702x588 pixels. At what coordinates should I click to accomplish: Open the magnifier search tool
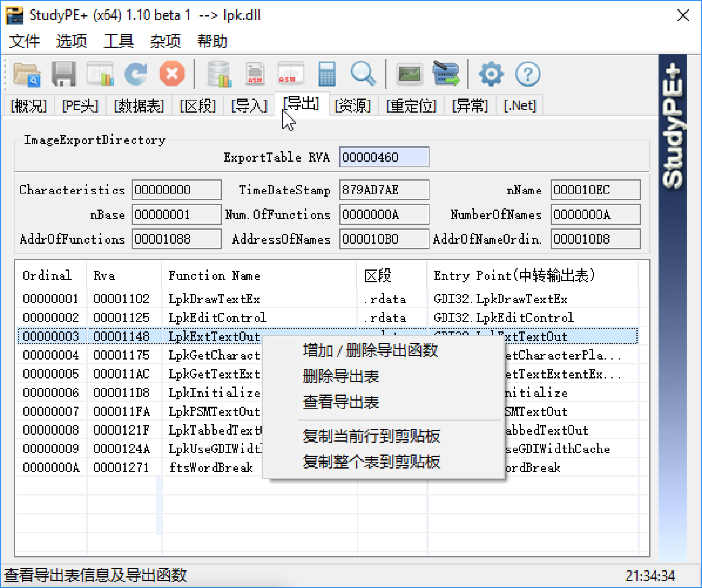[x=363, y=74]
